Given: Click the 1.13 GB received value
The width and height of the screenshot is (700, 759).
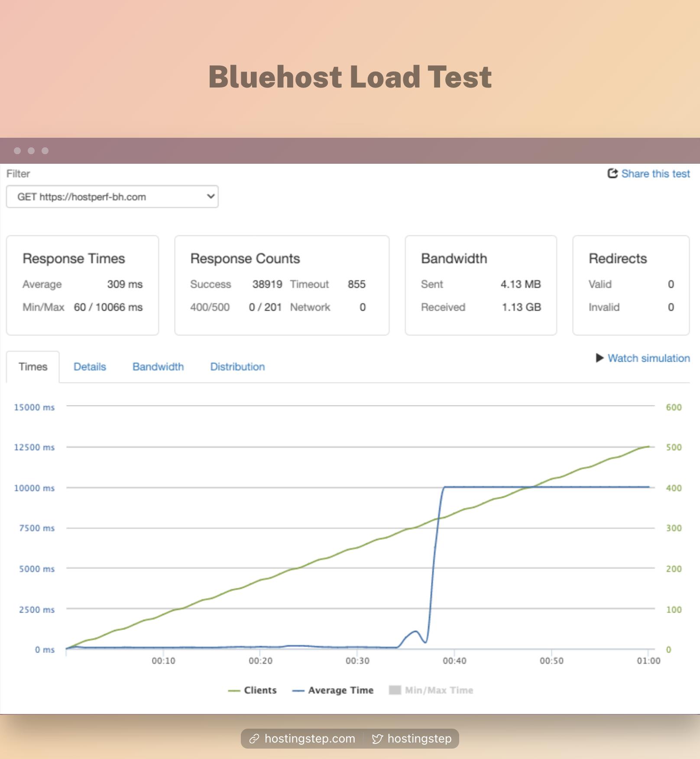Looking at the screenshot, I should click(x=522, y=307).
